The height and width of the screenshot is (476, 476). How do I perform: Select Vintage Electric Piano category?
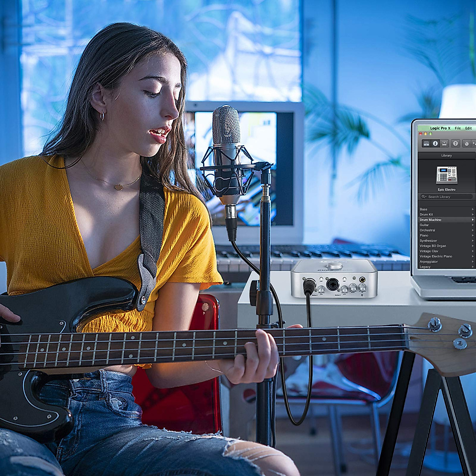point(436,256)
